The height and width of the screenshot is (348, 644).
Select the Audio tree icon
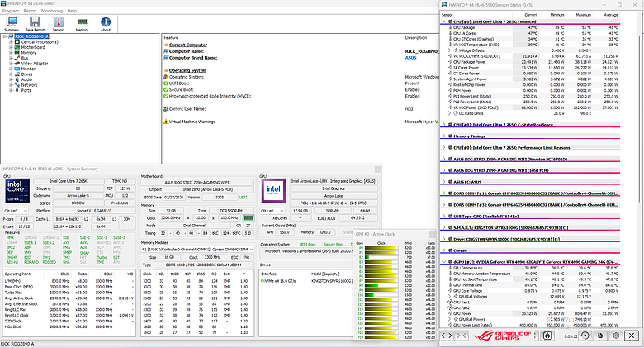pos(17,79)
